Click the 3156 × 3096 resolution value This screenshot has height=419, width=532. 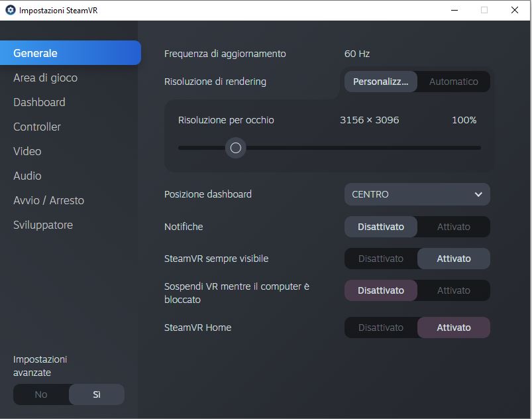(370, 120)
